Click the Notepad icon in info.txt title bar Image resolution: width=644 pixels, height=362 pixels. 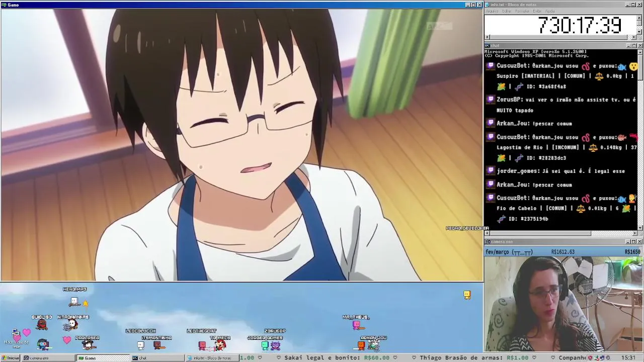tap(487, 5)
